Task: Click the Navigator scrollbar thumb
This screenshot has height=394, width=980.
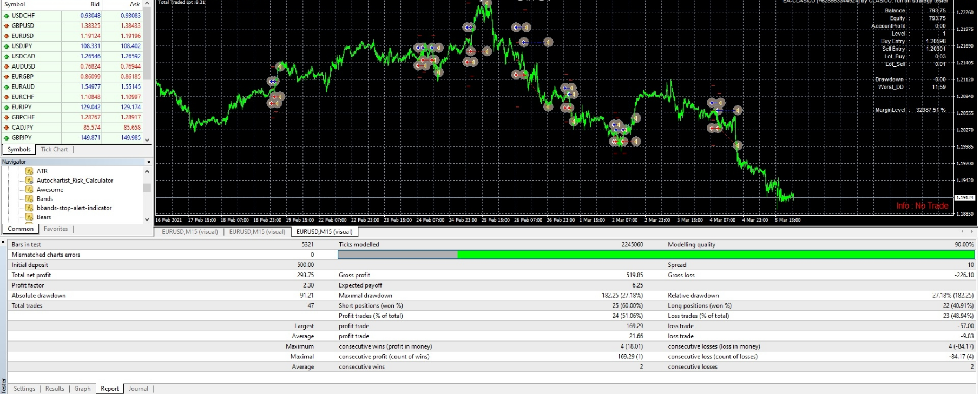Action: [147, 188]
